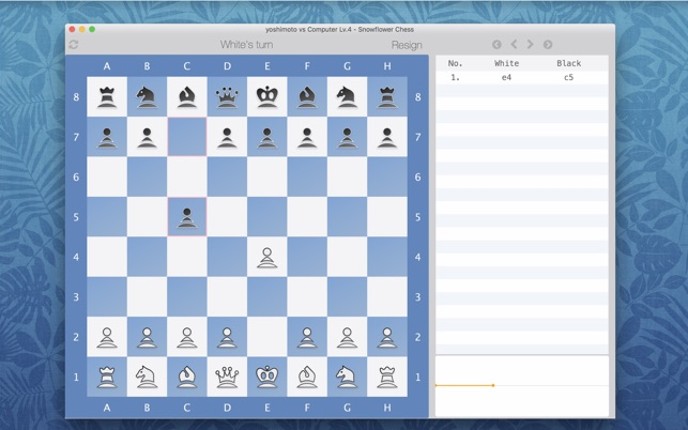This screenshot has width=688, height=430.
Task: Select the white pawn on D2
Action: point(227,337)
